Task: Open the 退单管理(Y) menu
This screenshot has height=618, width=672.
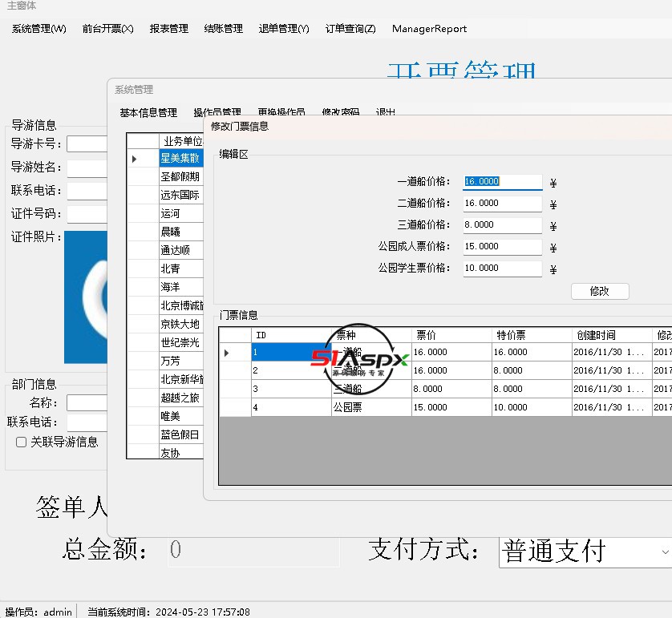Action: [284, 29]
